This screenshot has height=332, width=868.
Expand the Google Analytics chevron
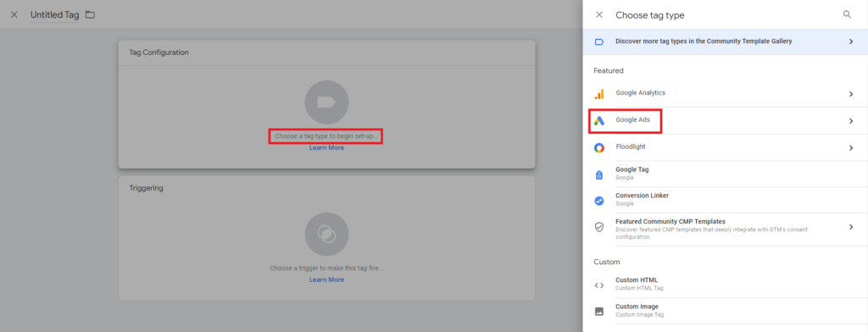tap(851, 94)
